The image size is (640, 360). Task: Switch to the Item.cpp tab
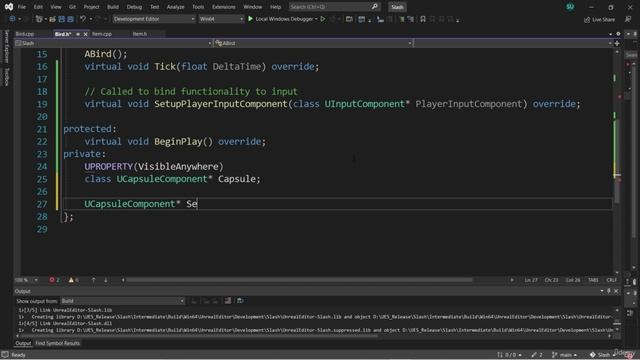tap(102, 34)
